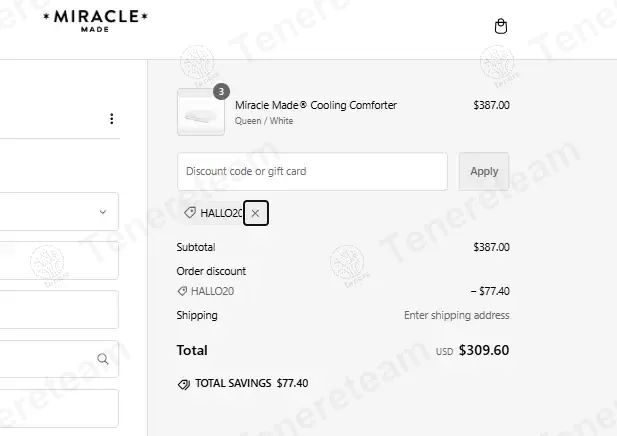617x436 pixels.
Task: Click the three-dot more options icon
Action: tap(111, 119)
